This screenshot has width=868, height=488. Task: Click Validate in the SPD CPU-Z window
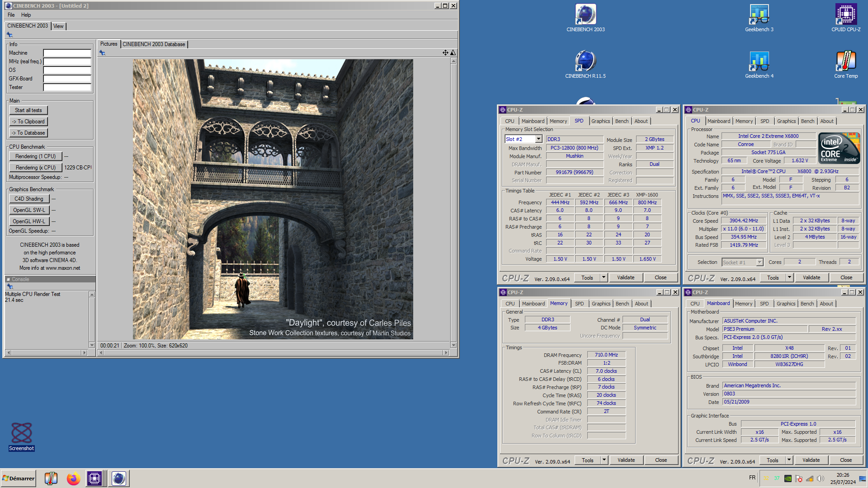pyautogui.click(x=626, y=277)
